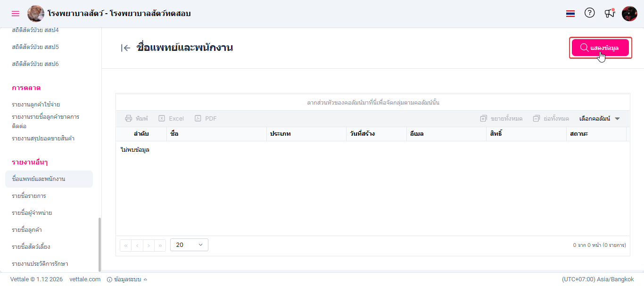This screenshot has height=286, width=644.
Task: Open รายงานสรุปยอดขายสินค้า report
Action: (43, 139)
